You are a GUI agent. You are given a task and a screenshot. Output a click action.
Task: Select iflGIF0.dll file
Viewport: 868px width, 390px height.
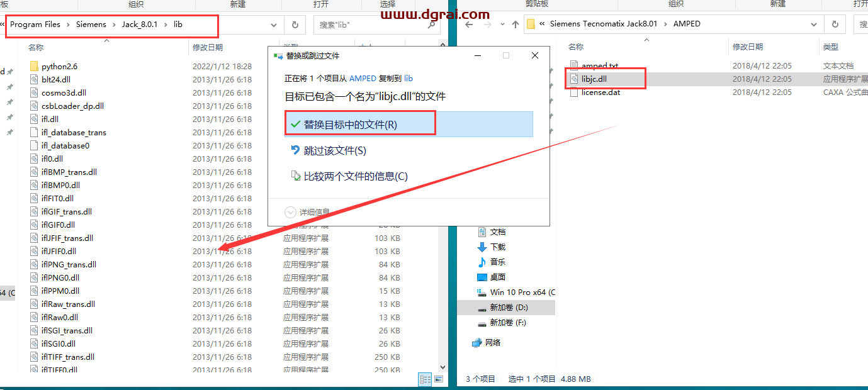tap(58, 225)
